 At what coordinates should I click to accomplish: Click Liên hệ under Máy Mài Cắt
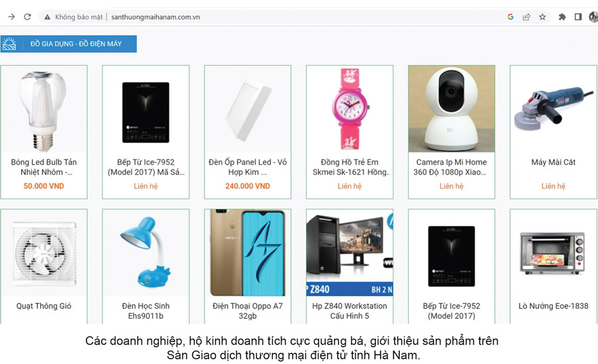[553, 186]
